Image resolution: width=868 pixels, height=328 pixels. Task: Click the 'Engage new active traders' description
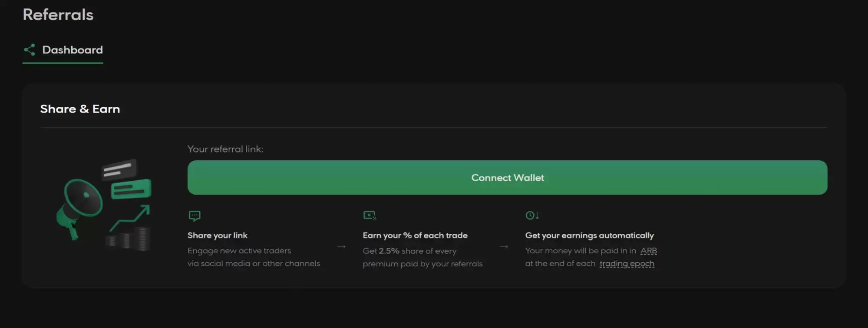pos(239,251)
